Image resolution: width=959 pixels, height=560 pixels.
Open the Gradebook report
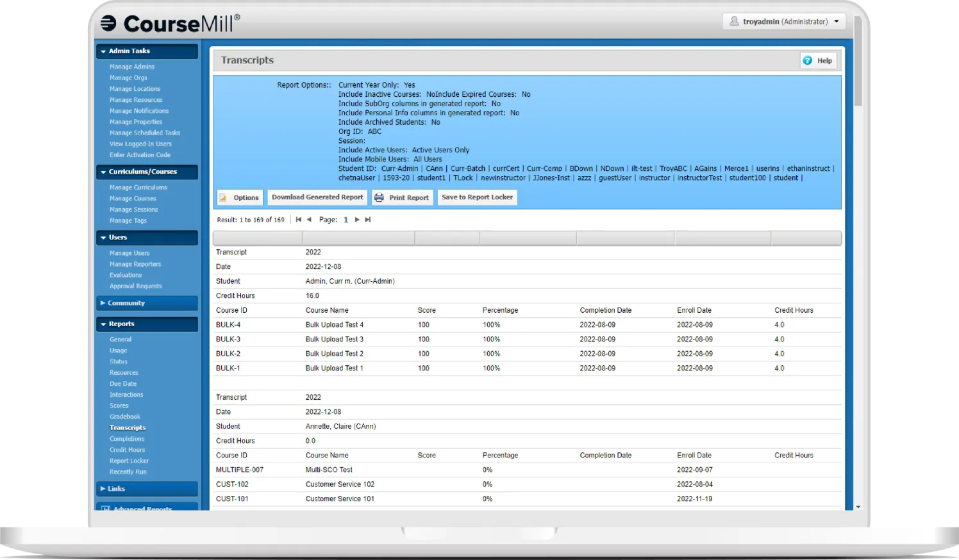click(125, 416)
